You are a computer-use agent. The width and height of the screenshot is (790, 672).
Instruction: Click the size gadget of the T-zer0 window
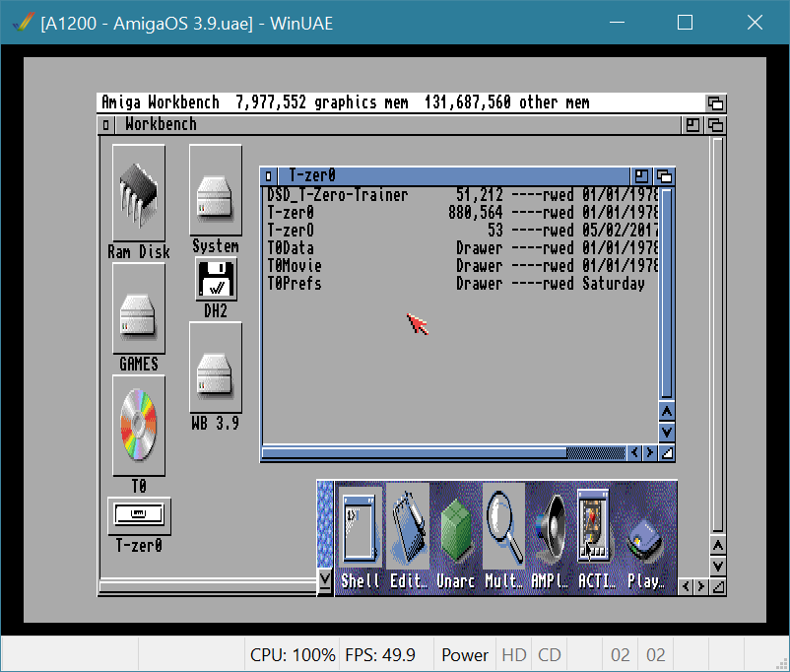coord(667,452)
